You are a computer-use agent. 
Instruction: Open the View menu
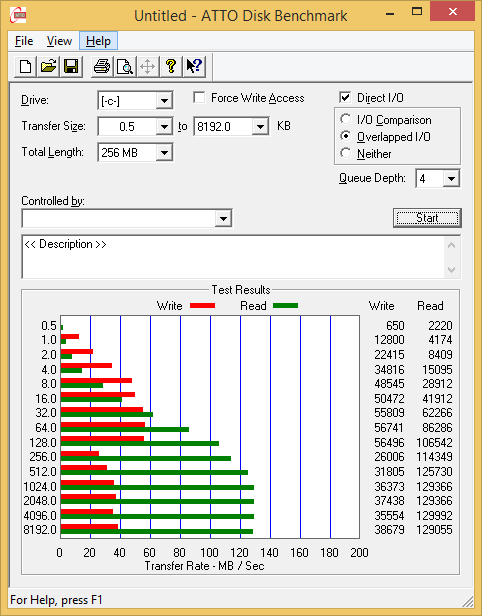point(59,41)
